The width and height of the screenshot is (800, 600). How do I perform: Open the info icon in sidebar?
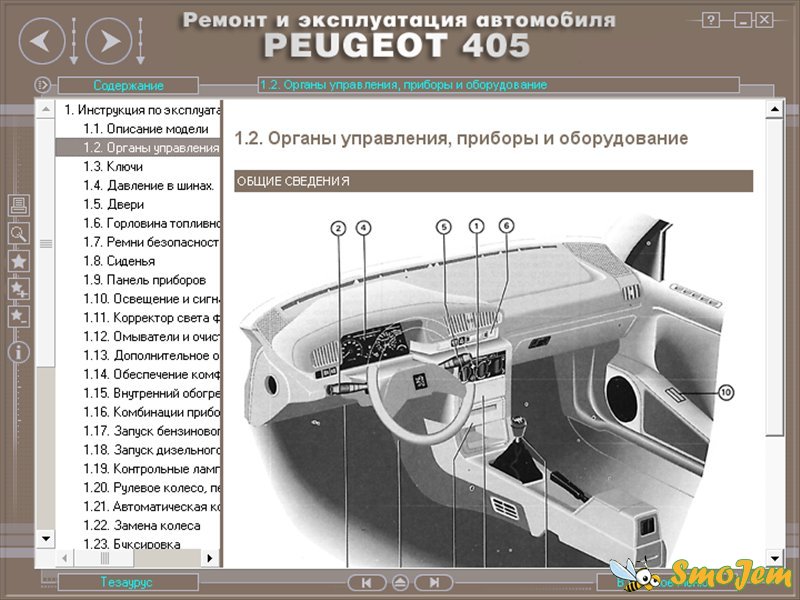(19, 352)
